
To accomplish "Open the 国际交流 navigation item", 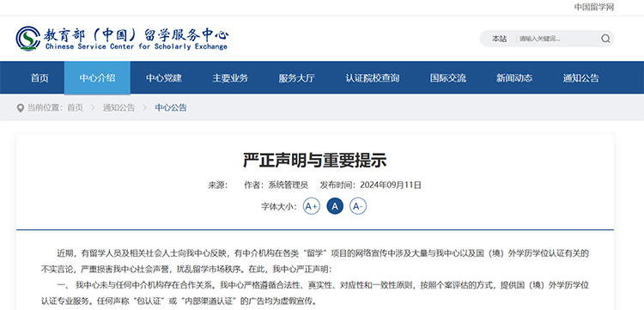I will pos(447,78).
